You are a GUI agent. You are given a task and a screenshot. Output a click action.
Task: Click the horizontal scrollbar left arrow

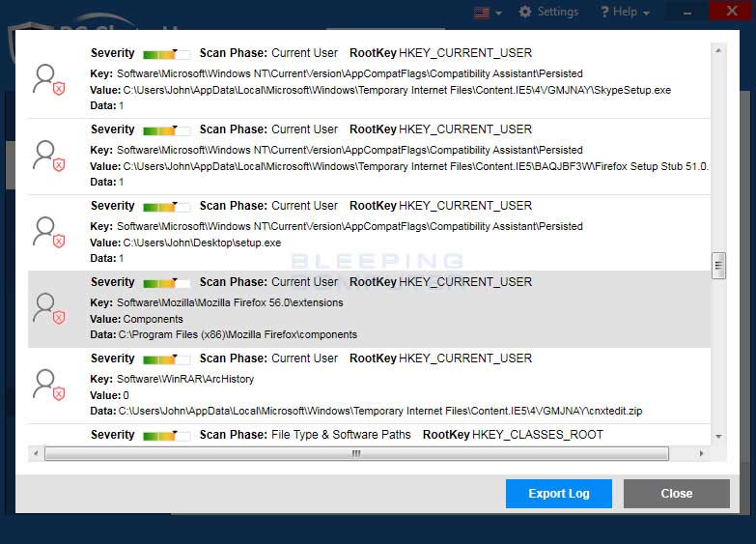(36, 453)
